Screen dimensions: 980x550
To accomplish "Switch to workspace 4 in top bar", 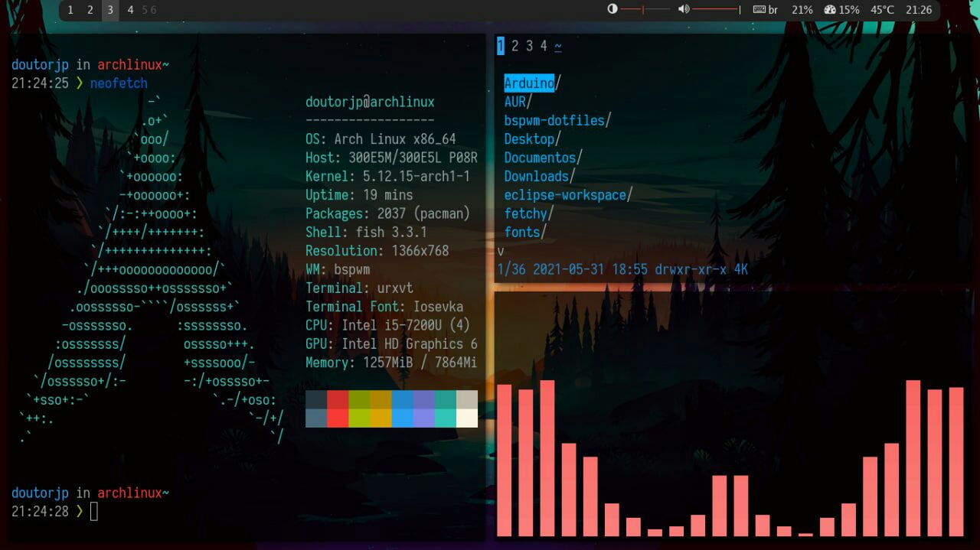I will [130, 10].
